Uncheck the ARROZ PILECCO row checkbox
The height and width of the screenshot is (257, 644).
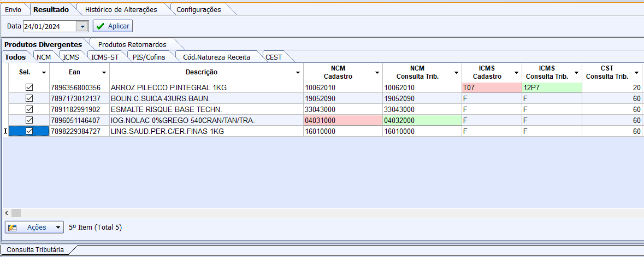coord(29,87)
